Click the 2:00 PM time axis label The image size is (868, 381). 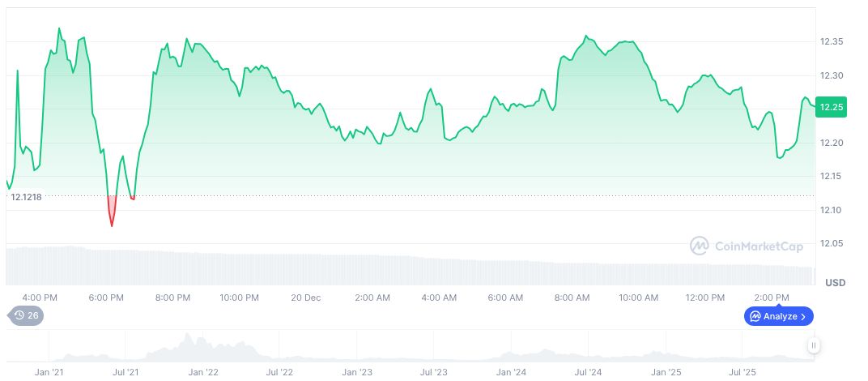tap(772, 298)
